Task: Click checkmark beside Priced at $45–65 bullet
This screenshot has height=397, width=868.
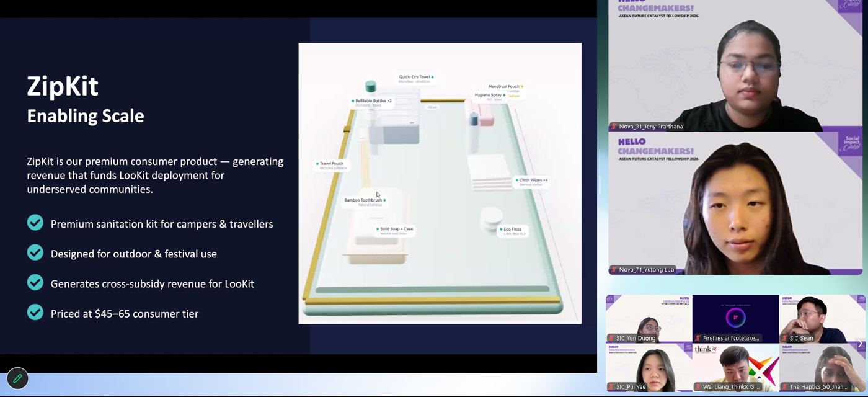Action: tap(35, 312)
